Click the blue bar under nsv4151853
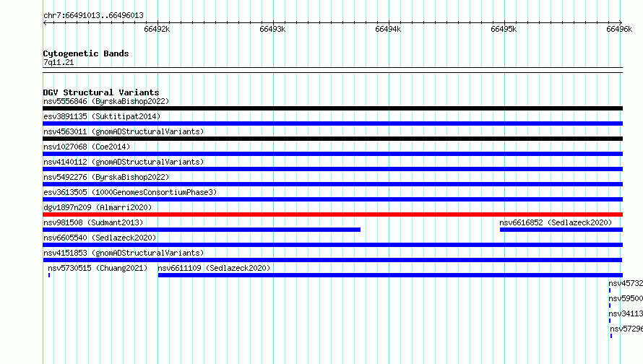 [x=332, y=260]
